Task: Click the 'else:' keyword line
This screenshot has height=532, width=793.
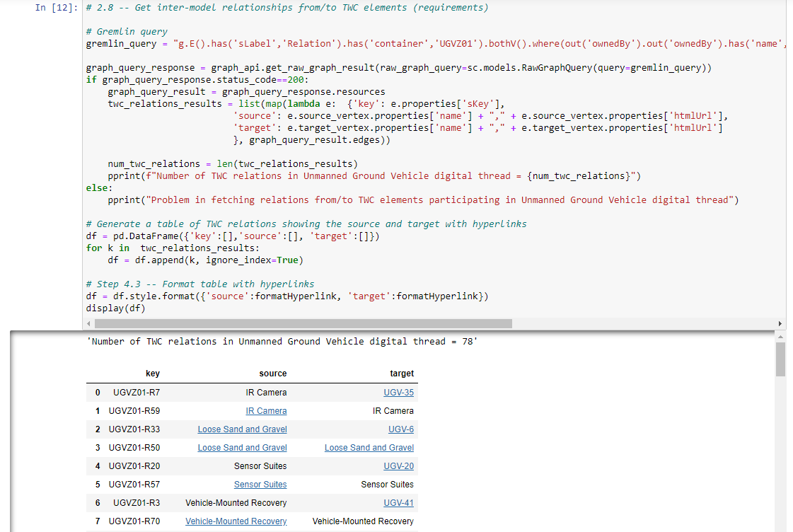Action: point(100,188)
